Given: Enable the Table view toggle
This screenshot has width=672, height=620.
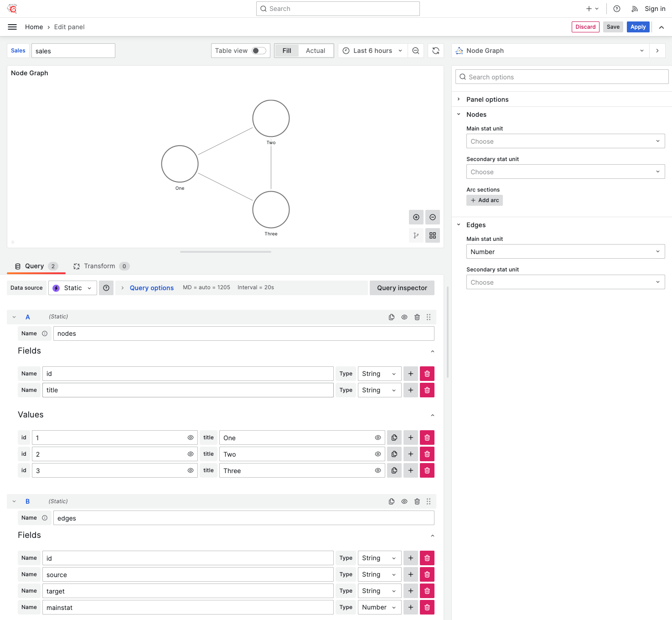Looking at the screenshot, I should pyautogui.click(x=258, y=51).
